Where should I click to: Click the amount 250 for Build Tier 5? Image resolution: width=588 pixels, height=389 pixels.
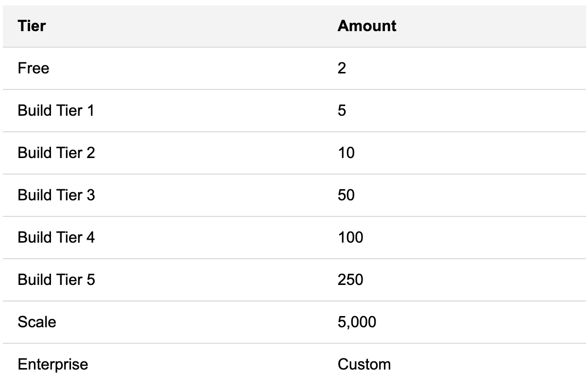tap(350, 280)
